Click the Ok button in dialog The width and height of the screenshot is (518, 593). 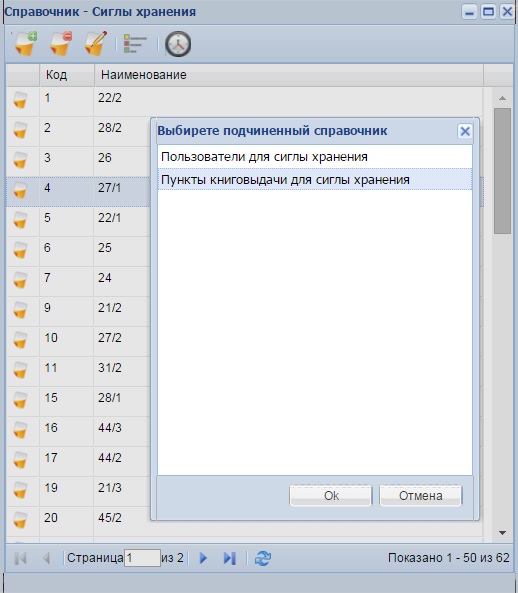(331, 495)
